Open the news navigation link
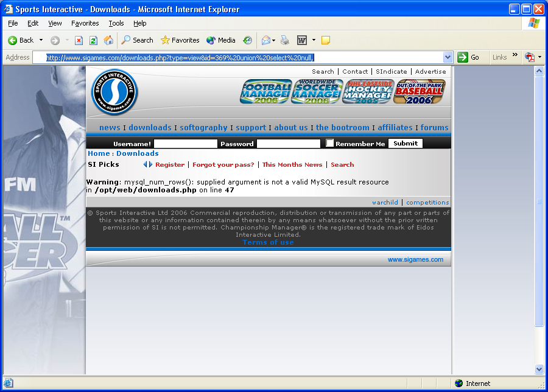The height and width of the screenshot is (392, 548). click(x=110, y=128)
